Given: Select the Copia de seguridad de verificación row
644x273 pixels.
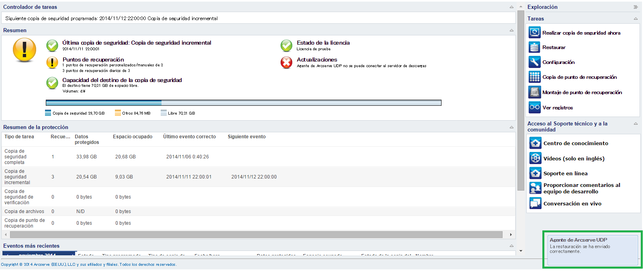Looking at the screenshot, I should coord(258,197).
